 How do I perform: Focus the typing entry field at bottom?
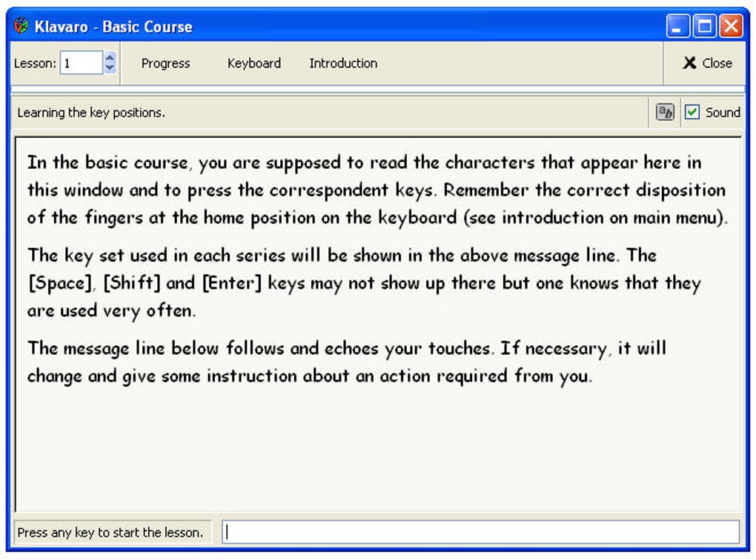[x=480, y=532]
